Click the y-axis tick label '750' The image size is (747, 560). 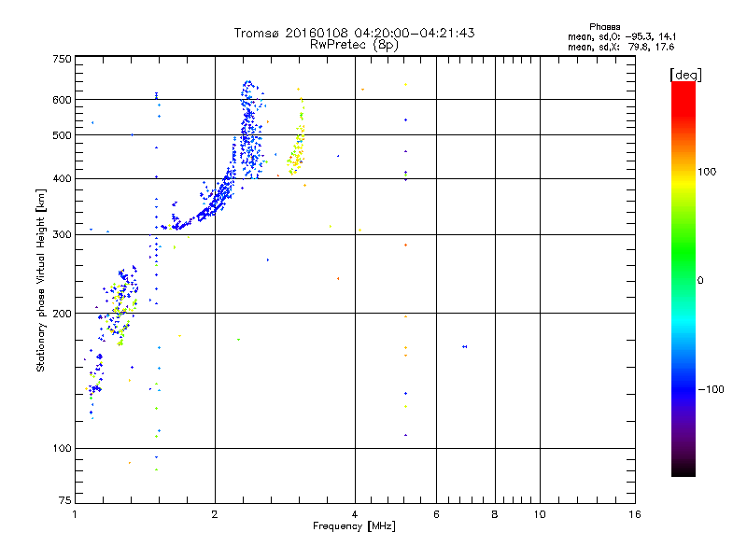click(x=62, y=59)
